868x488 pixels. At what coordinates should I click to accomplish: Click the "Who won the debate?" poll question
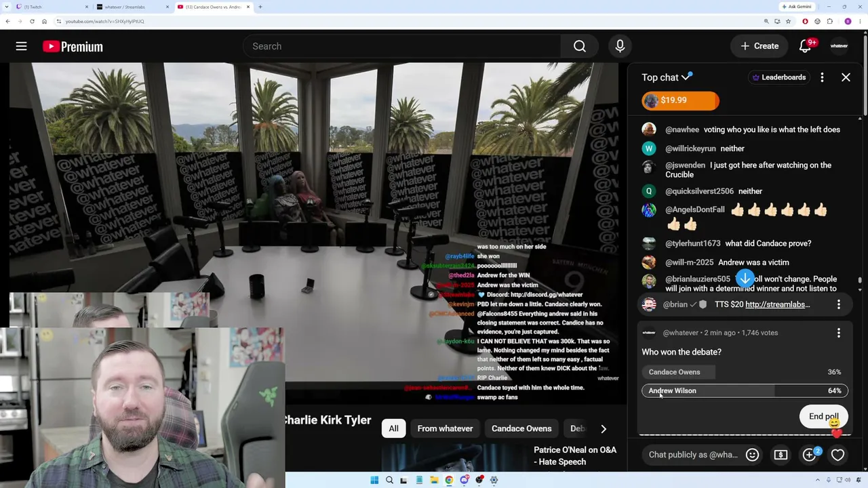click(x=682, y=352)
